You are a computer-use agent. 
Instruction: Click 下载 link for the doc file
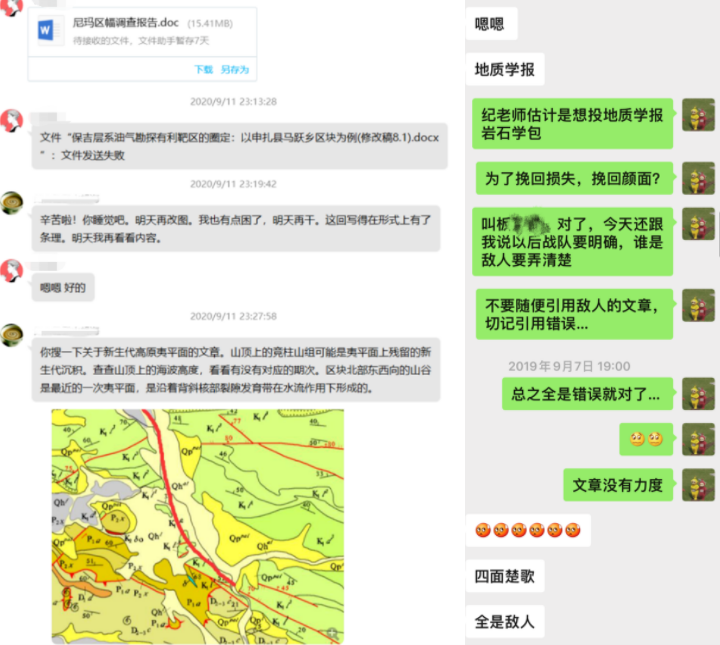tap(203, 70)
